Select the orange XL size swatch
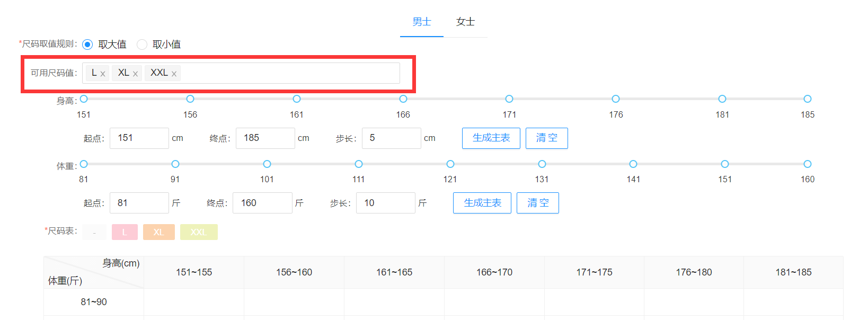 (x=158, y=232)
